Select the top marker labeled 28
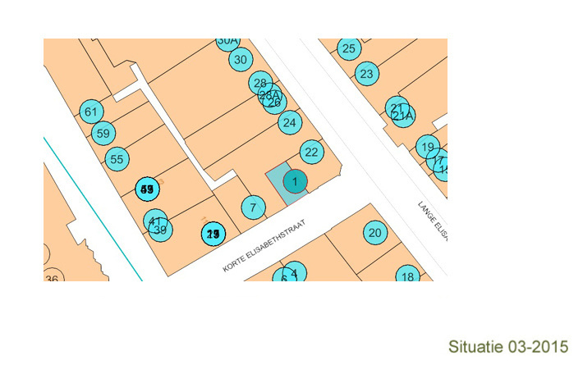583x392 pixels. pos(260,84)
